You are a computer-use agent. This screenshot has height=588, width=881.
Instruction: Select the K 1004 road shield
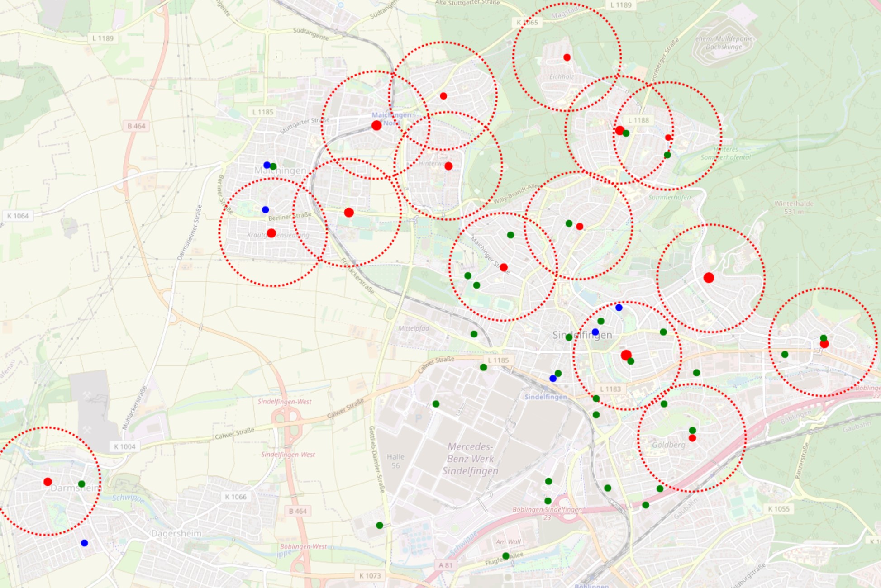(x=124, y=446)
